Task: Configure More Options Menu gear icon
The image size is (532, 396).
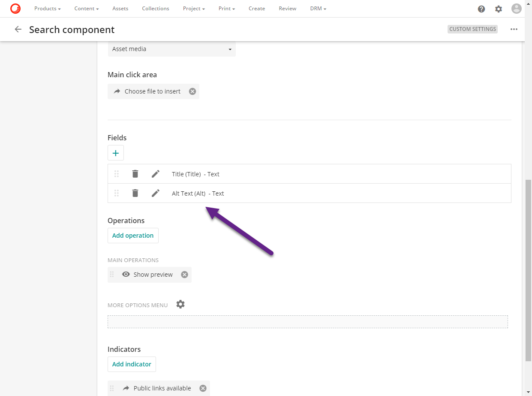Action: coord(180,304)
